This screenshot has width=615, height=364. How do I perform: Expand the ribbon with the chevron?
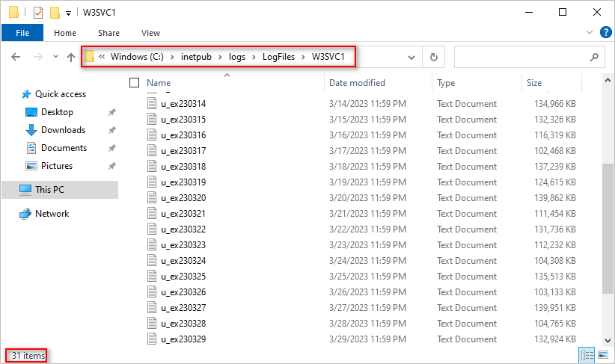589,33
